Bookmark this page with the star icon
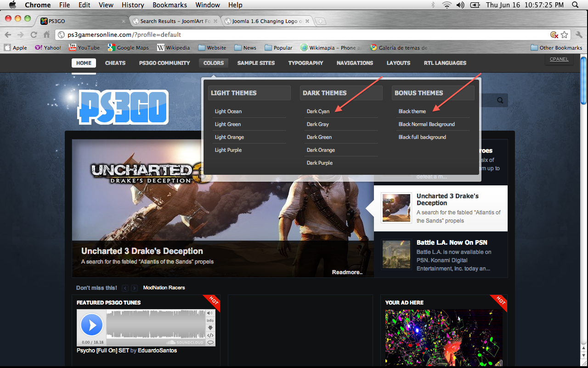The width and height of the screenshot is (588, 368). coord(565,34)
